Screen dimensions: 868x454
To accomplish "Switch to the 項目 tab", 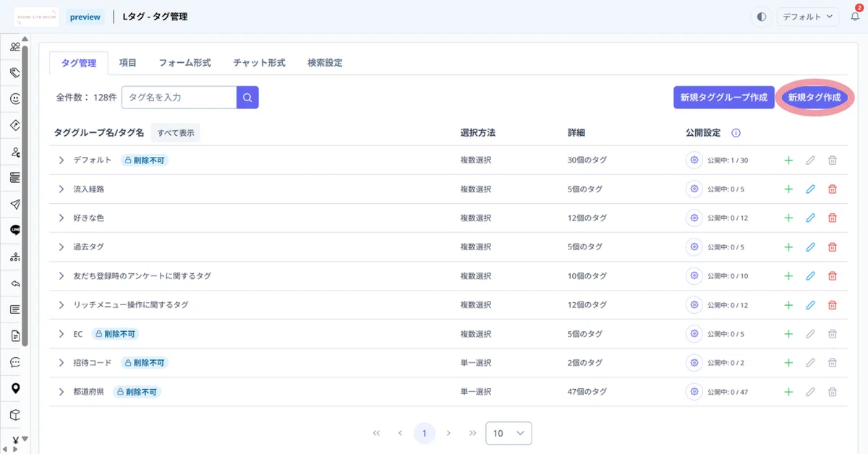I will tap(127, 63).
